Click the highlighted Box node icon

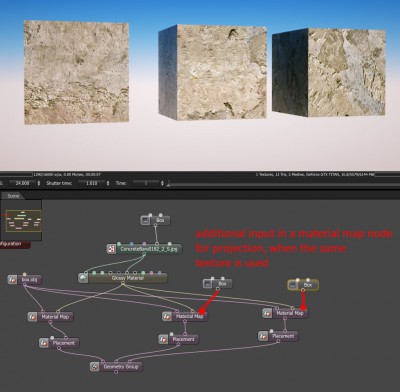(292, 285)
